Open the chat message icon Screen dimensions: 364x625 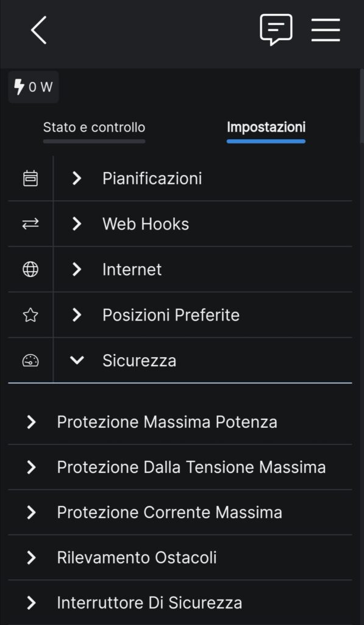(x=276, y=29)
